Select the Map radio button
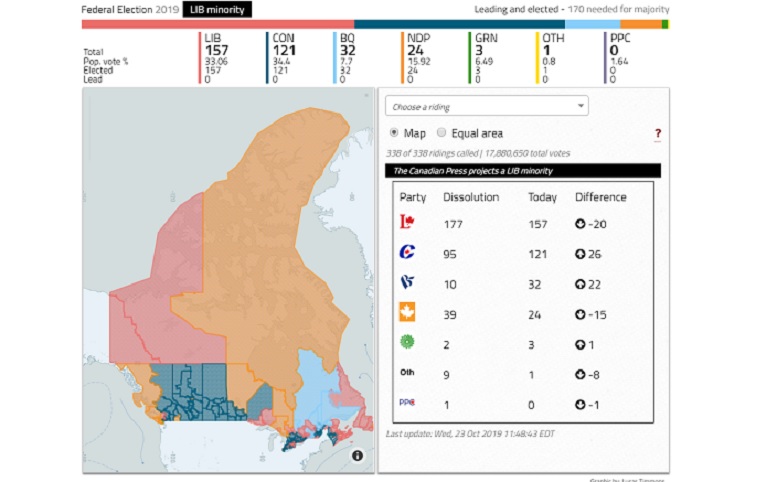 point(394,133)
